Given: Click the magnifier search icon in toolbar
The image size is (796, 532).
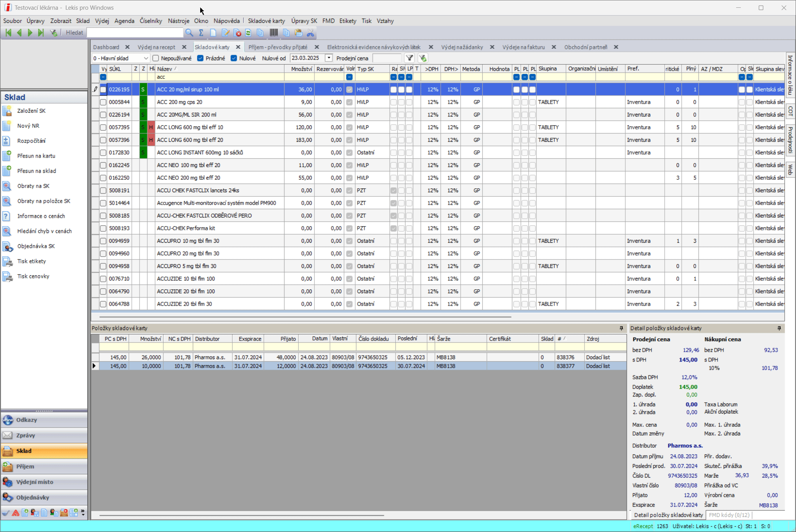Looking at the screenshot, I should (189, 33).
